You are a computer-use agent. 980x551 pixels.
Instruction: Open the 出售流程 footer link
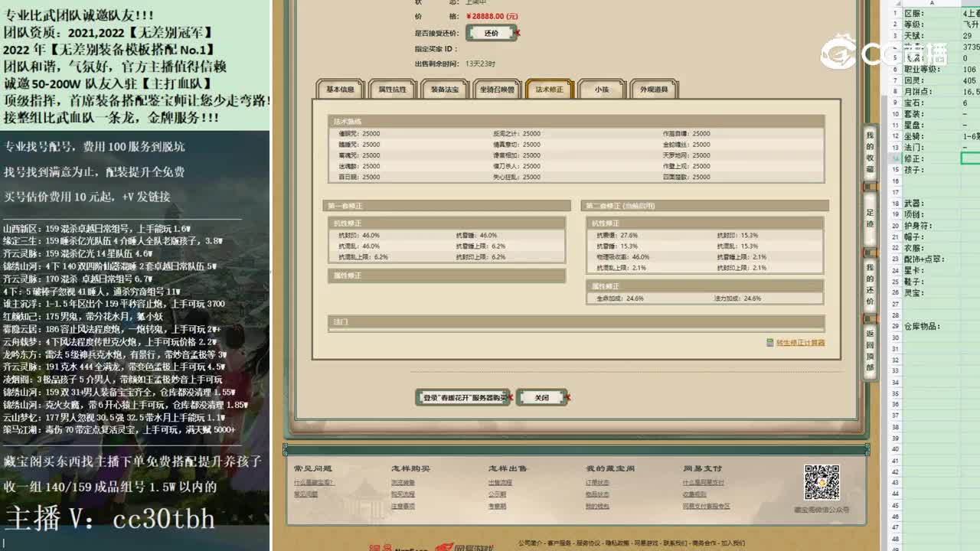pyautogui.click(x=500, y=483)
